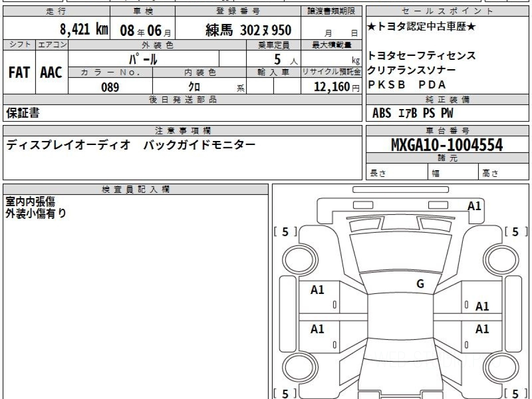Viewport: 532px width, 399px height.
Task: Click the 輸入車 header
Action: click(274, 73)
